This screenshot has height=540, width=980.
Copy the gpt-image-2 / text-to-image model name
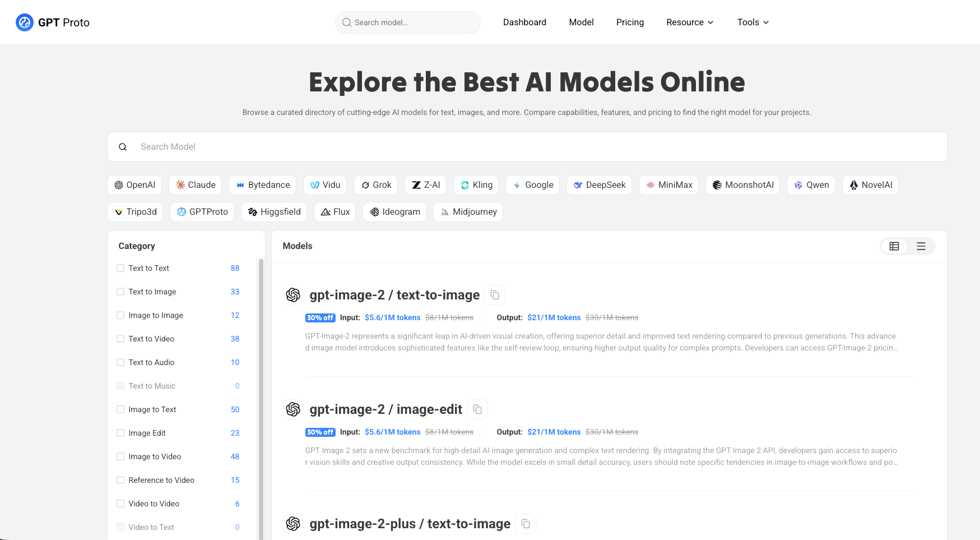click(495, 295)
